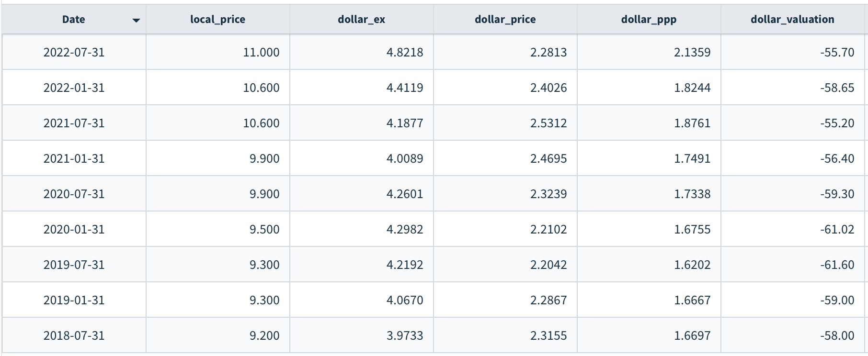Image resolution: width=868 pixels, height=356 pixels.
Task: Click dollar_price cell showing 2.5312
Action: coord(548,123)
